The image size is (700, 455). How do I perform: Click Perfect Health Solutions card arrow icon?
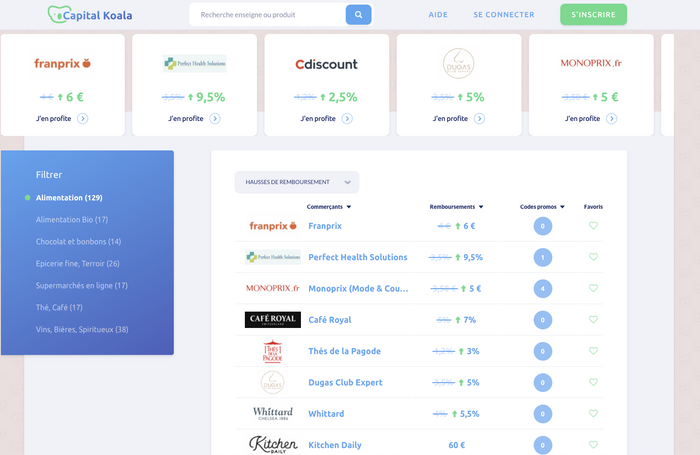pyautogui.click(x=215, y=118)
